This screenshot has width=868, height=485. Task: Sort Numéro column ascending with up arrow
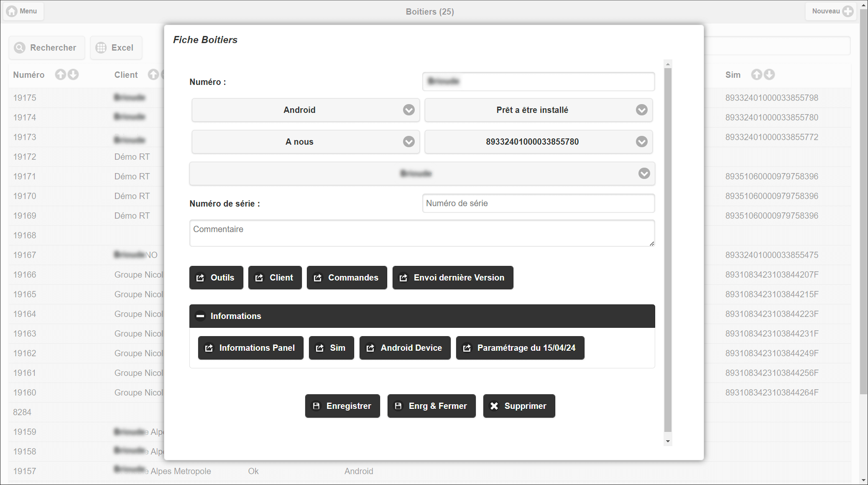pos(61,74)
